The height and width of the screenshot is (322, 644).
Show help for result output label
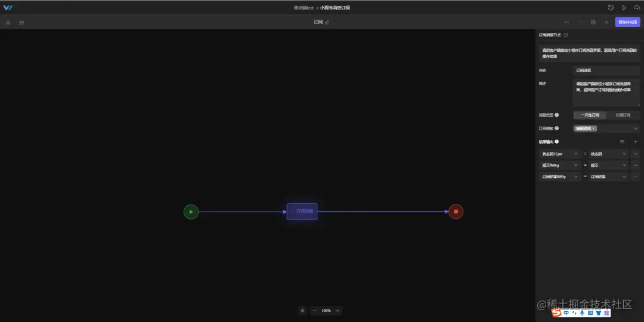coord(556,142)
